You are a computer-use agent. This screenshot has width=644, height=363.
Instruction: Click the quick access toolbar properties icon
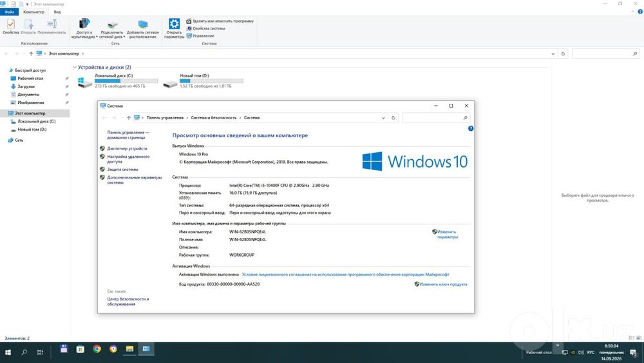click(14, 4)
